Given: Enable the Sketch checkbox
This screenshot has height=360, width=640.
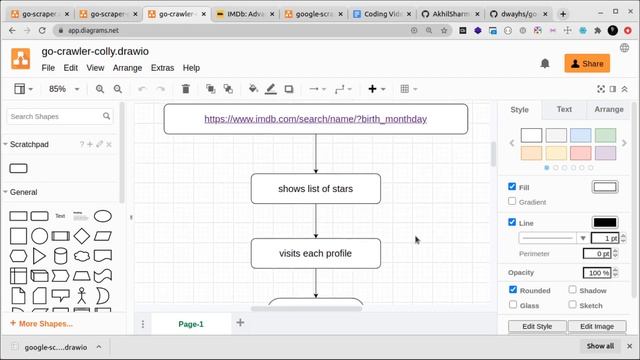Looking at the screenshot, I should tap(572, 304).
